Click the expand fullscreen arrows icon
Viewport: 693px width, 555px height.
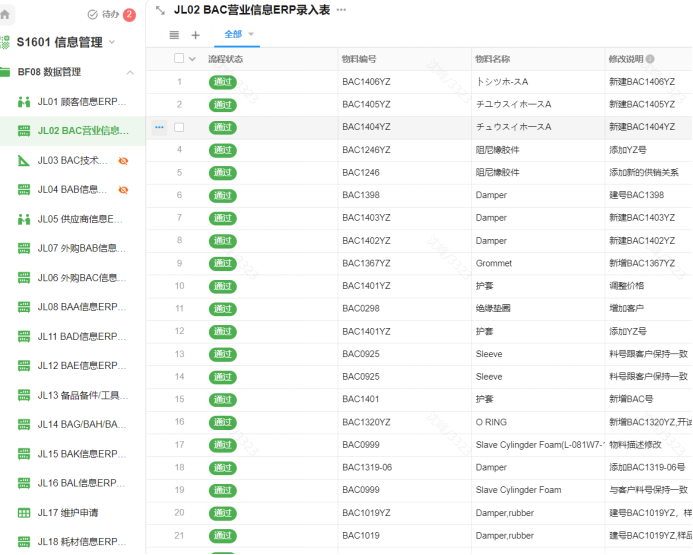click(x=160, y=10)
